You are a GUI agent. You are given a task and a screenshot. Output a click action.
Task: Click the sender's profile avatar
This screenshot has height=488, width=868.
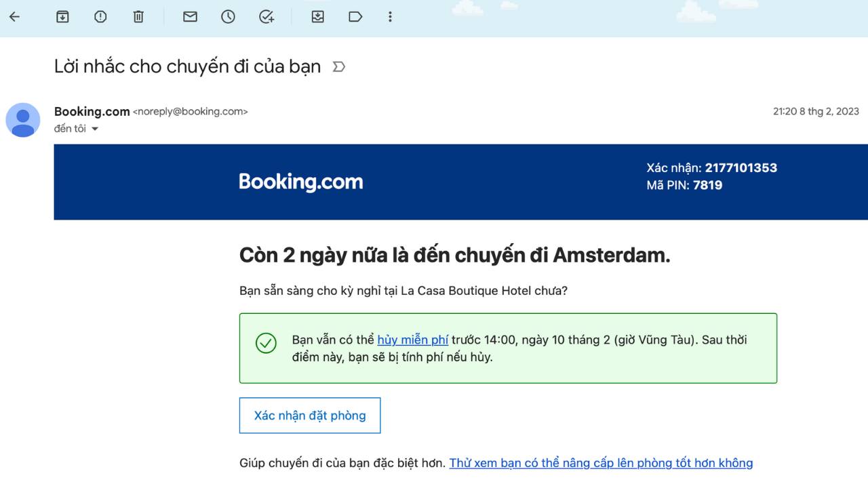click(x=23, y=119)
